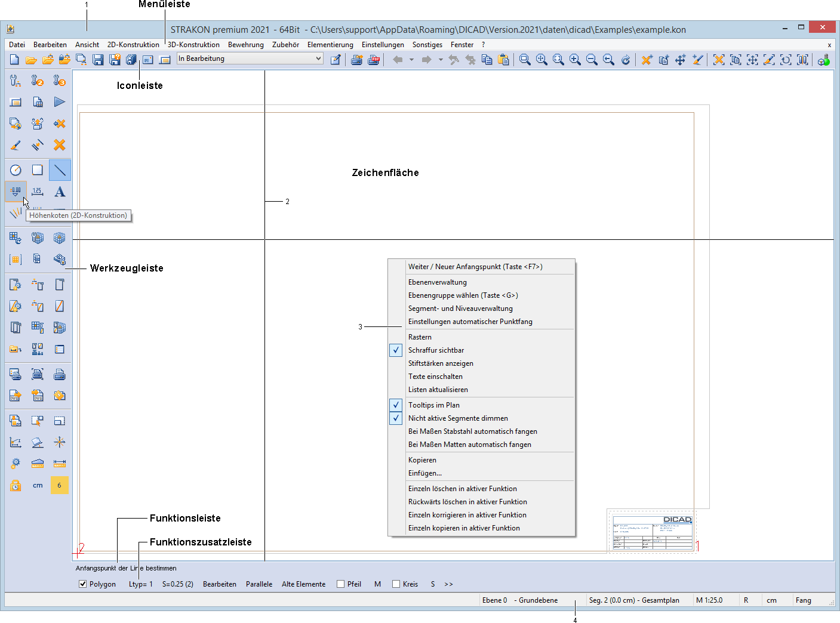Click the Alte Elemente button
Screen dimensions: 840x623
pos(304,584)
